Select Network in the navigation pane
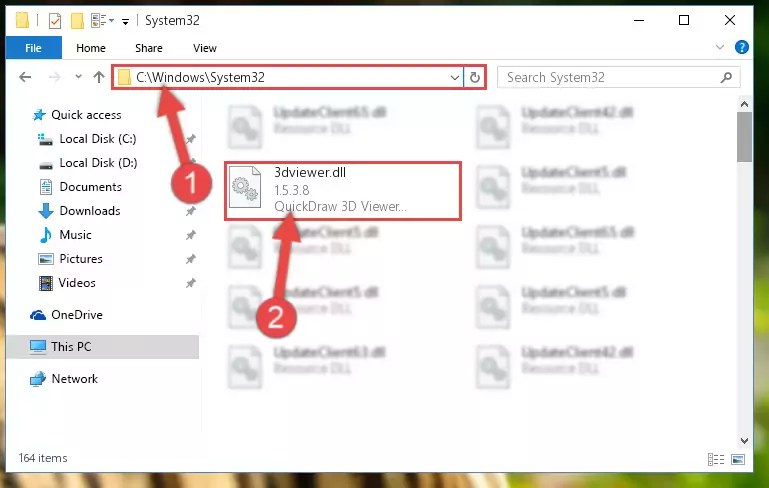The image size is (769, 488). (75, 379)
